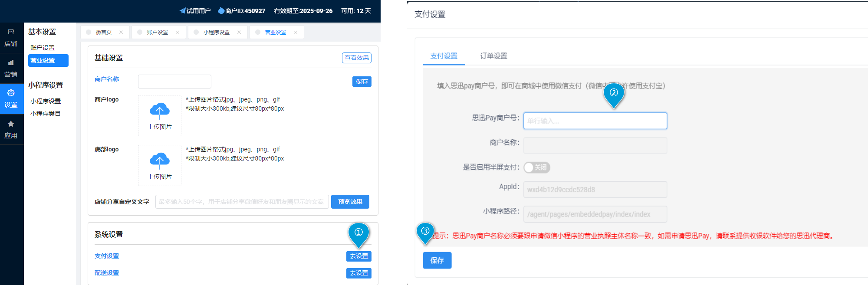Close the 小程序设置 tab

coord(239,33)
